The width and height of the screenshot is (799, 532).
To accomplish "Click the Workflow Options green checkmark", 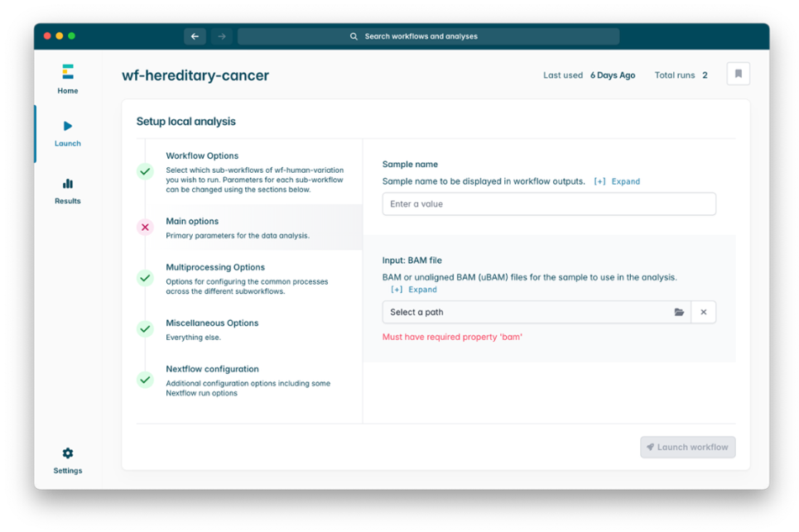I will [145, 171].
